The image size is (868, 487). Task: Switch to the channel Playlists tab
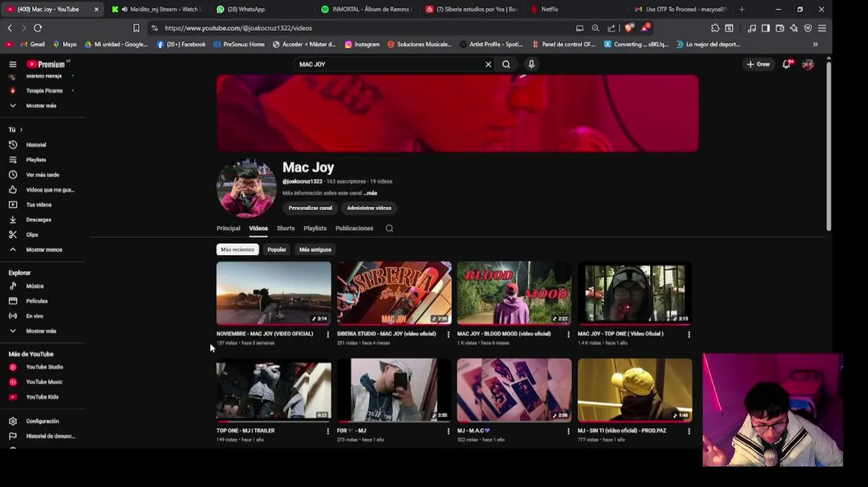coord(315,228)
